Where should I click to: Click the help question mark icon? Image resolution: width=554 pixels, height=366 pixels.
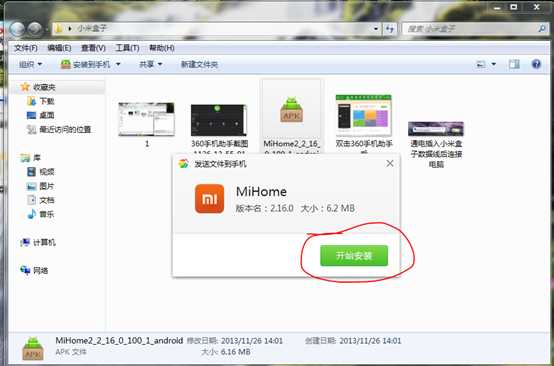tap(536, 64)
